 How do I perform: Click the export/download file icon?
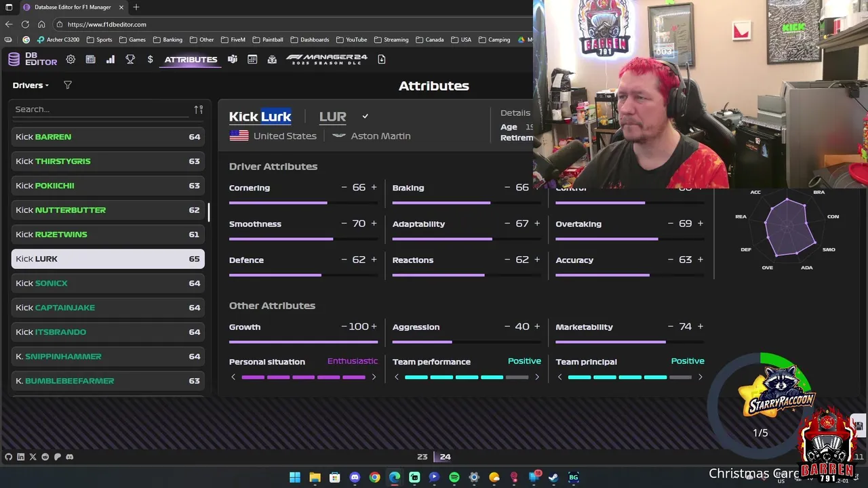coord(381,60)
